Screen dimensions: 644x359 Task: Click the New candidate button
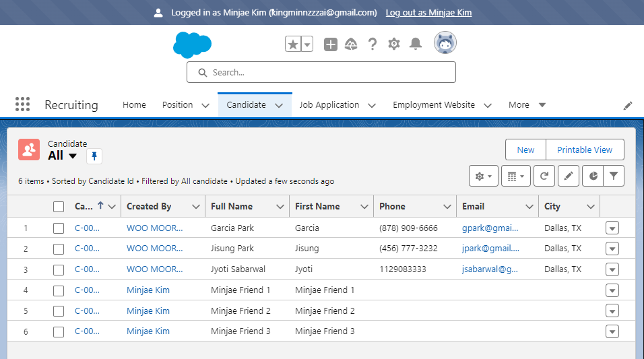coord(525,150)
